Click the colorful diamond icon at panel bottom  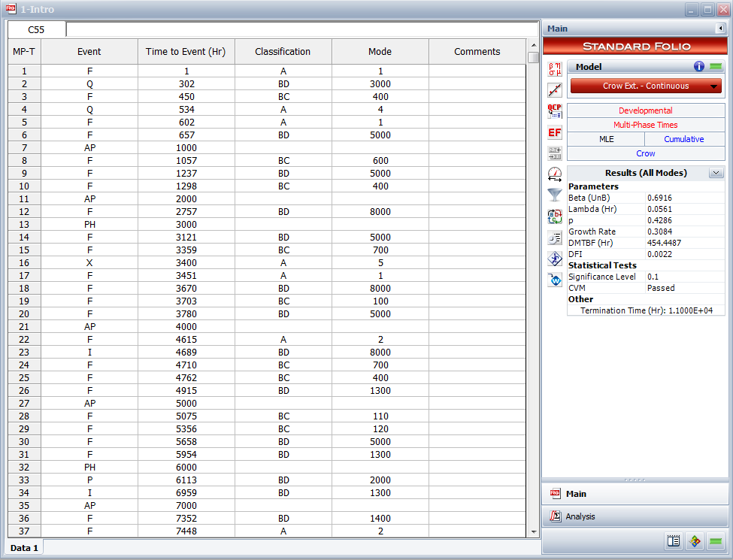coord(695,541)
